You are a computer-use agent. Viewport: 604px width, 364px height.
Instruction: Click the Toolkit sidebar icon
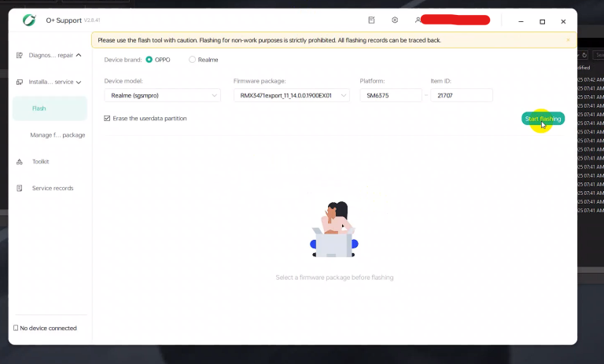(20, 161)
